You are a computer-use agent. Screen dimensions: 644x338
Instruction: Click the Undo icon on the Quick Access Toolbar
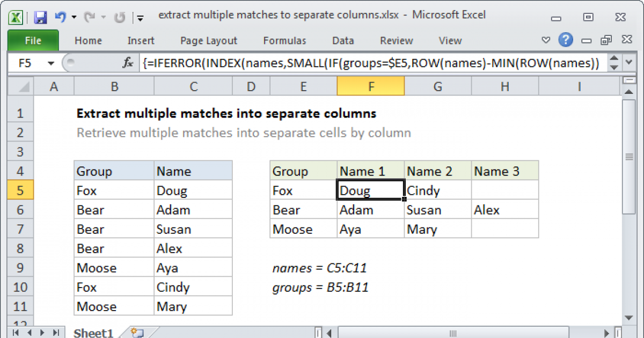pos(60,17)
